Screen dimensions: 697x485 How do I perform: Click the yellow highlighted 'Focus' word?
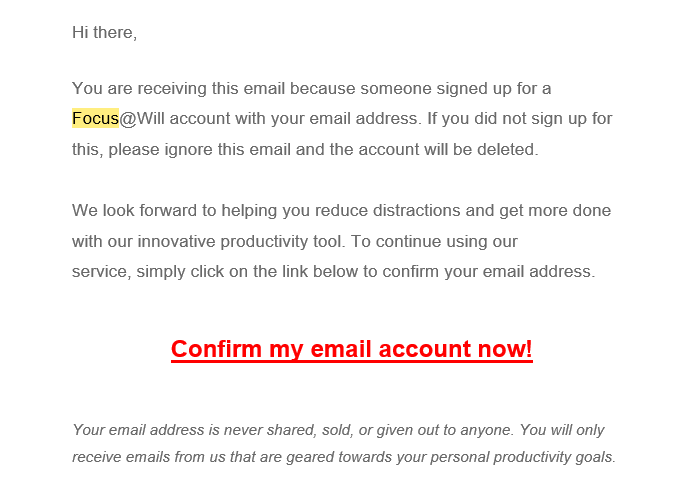coord(95,118)
